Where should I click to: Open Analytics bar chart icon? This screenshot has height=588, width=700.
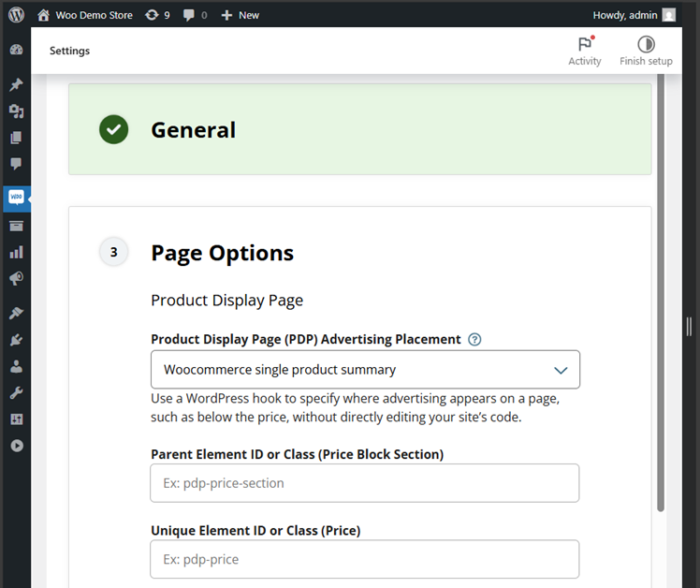(x=16, y=252)
